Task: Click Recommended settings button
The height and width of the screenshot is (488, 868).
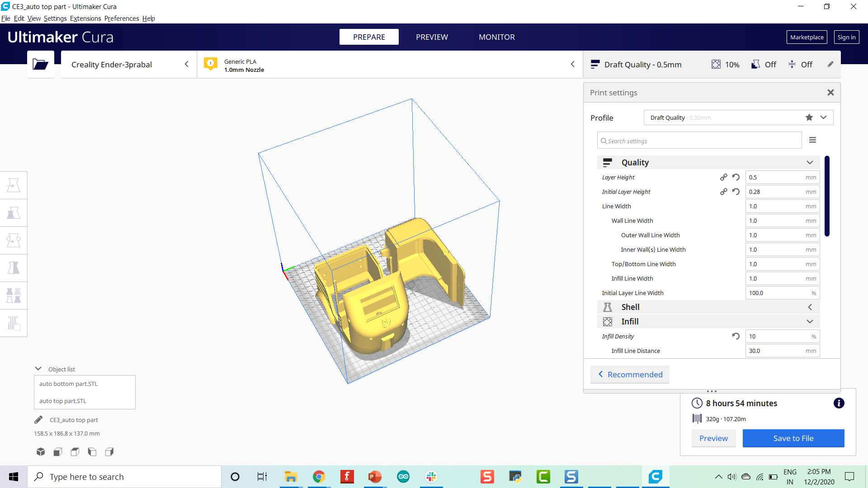Action: pyautogui.click(x=630, y=375)
